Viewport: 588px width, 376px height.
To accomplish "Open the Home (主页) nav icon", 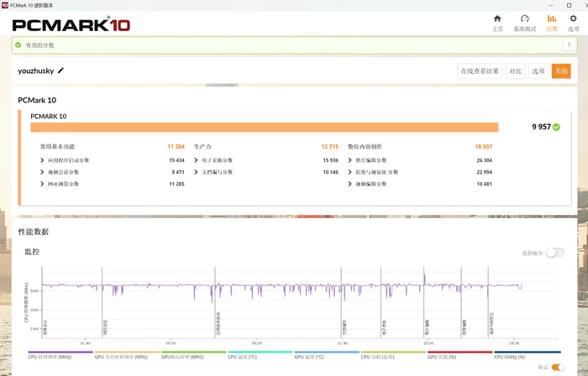I will [x=497, y=18].
